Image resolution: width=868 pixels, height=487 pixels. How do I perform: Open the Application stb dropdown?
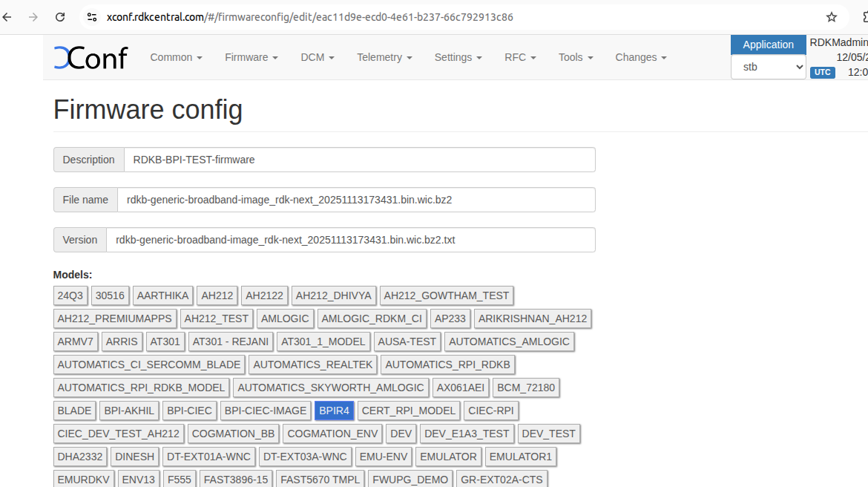768,67
